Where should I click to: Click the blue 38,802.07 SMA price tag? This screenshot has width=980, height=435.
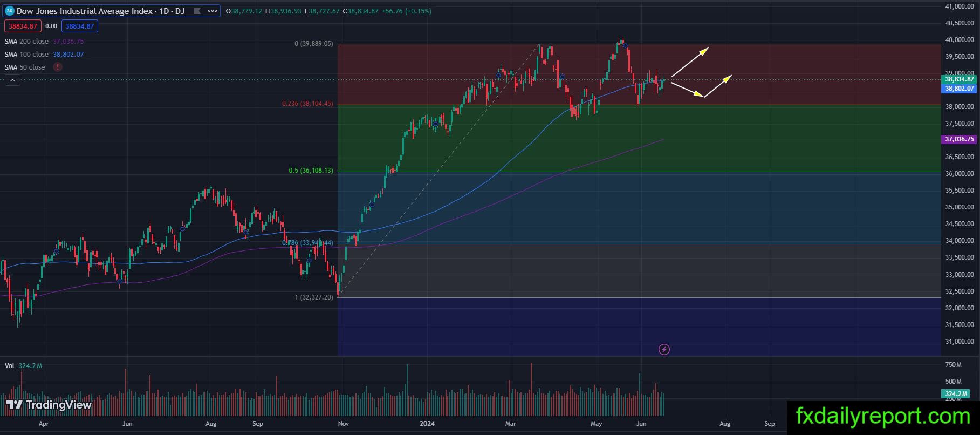pos(960,89)
